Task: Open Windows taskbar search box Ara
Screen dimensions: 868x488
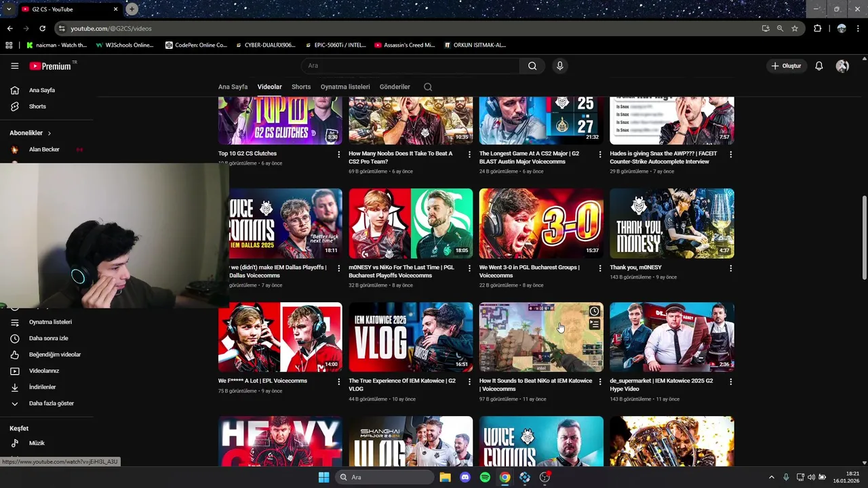Action: (x=385, y=477)
